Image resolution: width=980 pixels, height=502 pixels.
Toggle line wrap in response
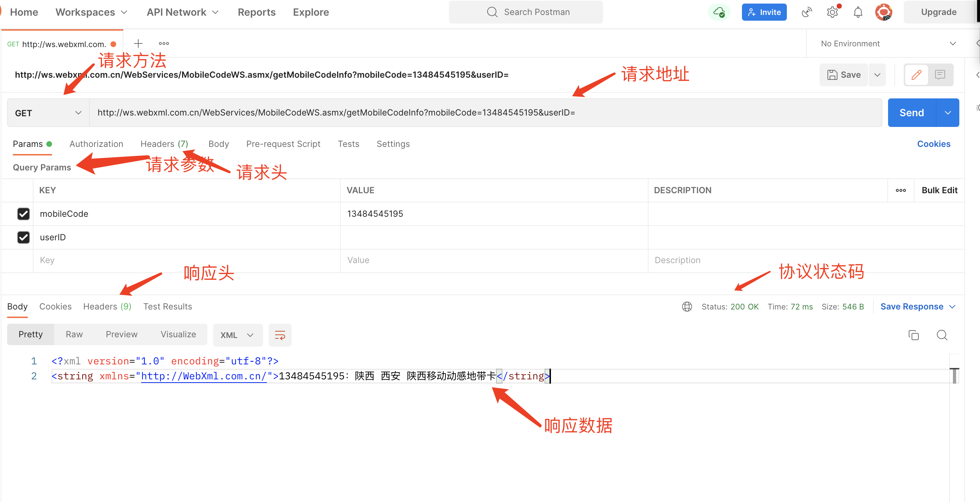coord(280,335)
